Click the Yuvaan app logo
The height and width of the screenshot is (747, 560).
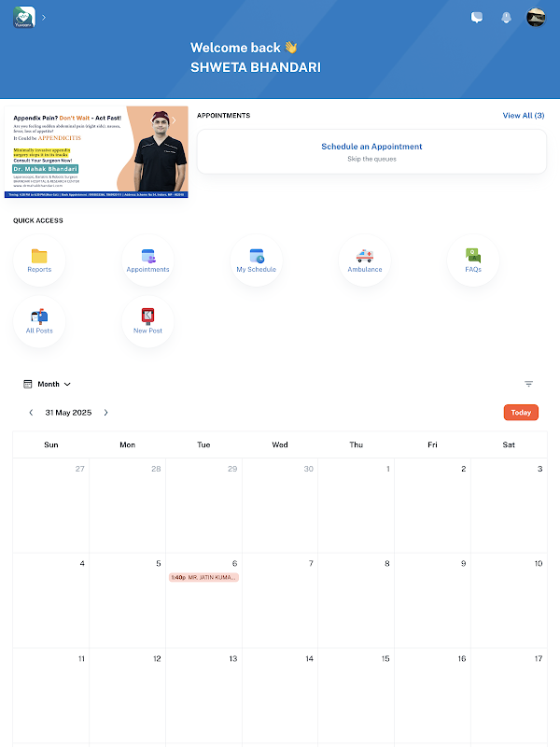pyautogui.click(x=24, y=17)
